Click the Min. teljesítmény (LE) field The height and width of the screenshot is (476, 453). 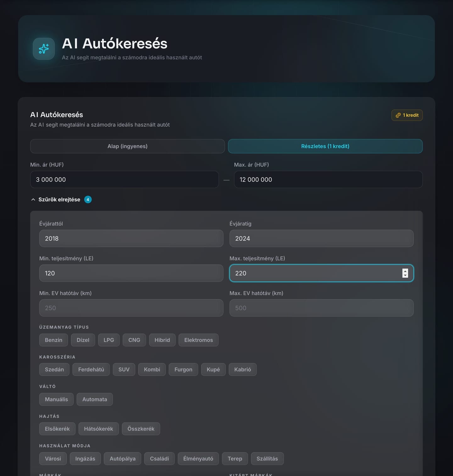pos(131,273)
